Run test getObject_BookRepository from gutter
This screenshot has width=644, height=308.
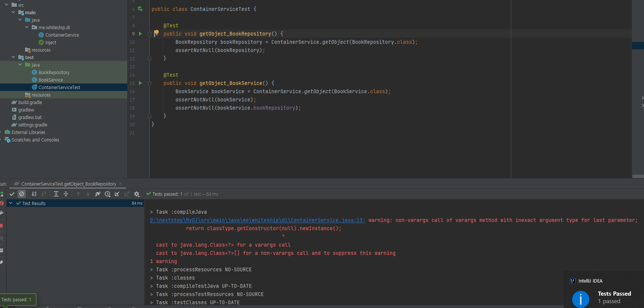tap(140, 34)
